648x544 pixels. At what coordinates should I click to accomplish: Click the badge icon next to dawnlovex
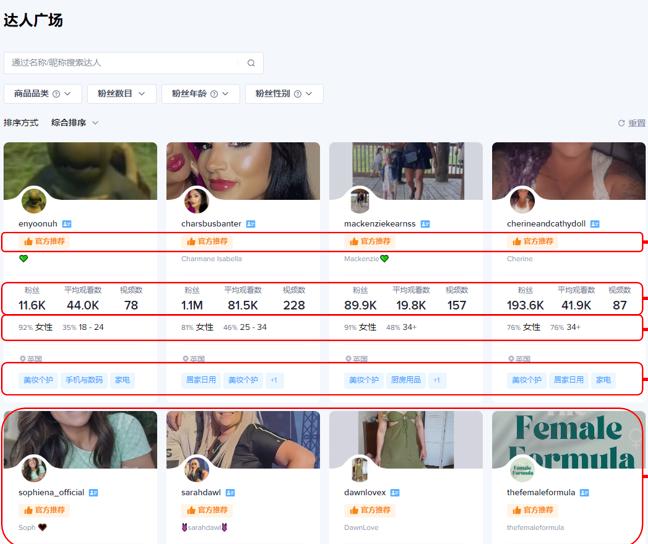click(x=395, y=493)
